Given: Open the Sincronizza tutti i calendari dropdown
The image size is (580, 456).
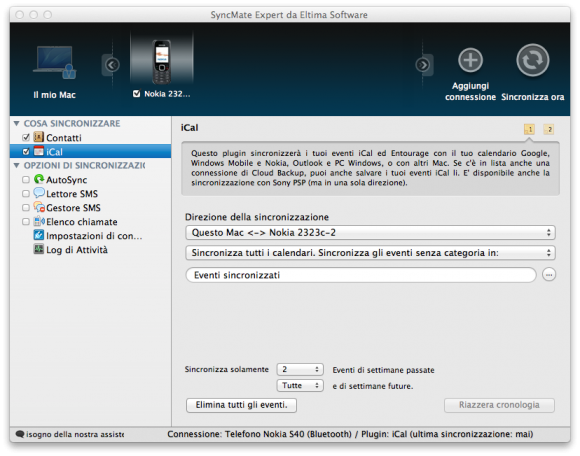Looking at the screenshot, I should 370,253.
